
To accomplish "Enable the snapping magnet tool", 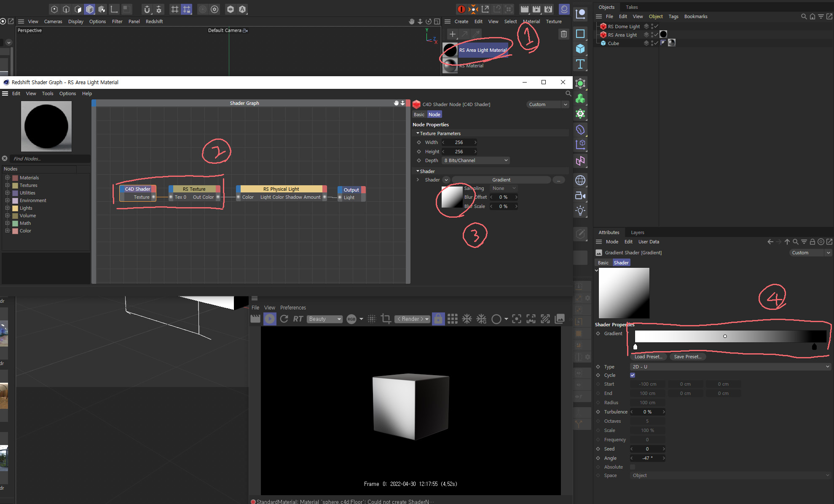I will (x=147, y=9).
